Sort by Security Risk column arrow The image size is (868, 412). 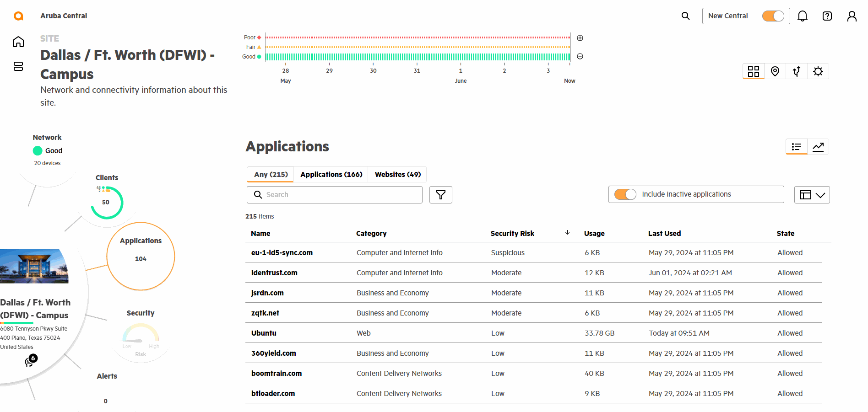click(x=567, y=233)
